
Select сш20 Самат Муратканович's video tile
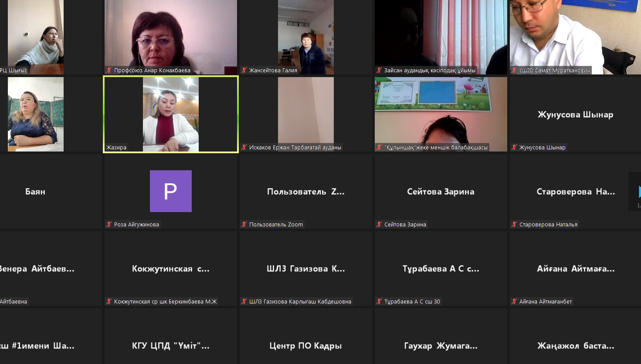coord(575,37)
